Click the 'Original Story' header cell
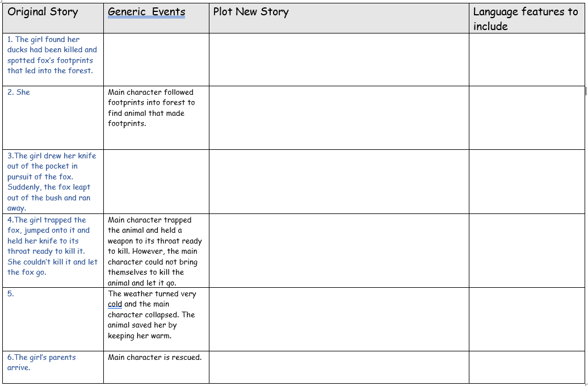This screenshot has width=588, height=386. pyautogui.click(x=43, y=12)
